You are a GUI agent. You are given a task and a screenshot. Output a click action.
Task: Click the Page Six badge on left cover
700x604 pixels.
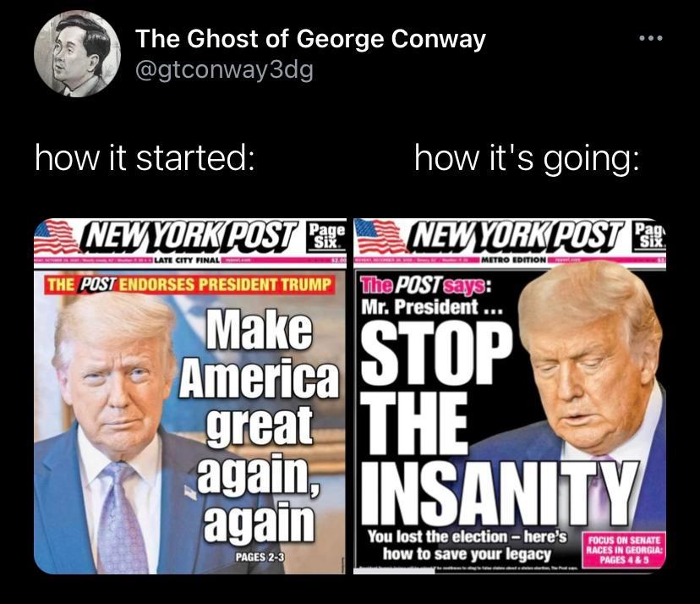(x=327, y=237)
